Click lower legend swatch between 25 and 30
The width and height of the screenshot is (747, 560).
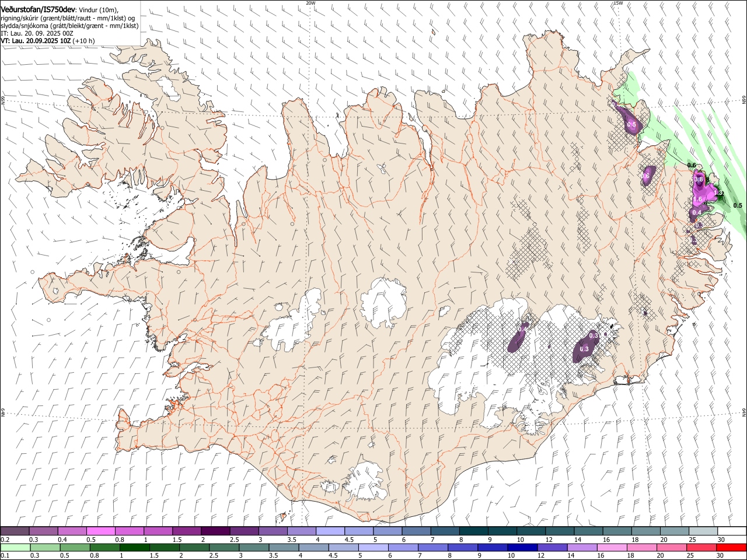701,548
